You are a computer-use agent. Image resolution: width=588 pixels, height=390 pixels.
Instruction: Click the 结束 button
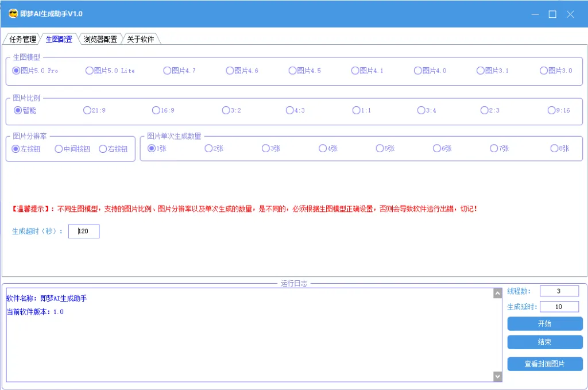click(545, 342)
